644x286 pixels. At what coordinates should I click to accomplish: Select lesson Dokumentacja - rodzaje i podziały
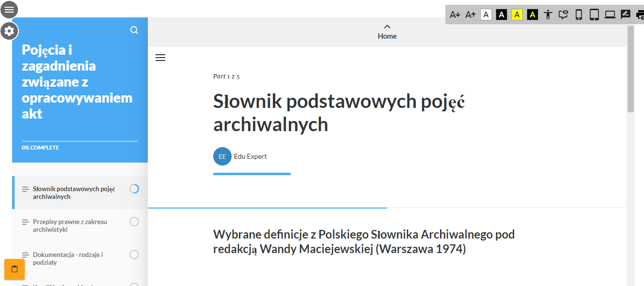coord(68,258)
